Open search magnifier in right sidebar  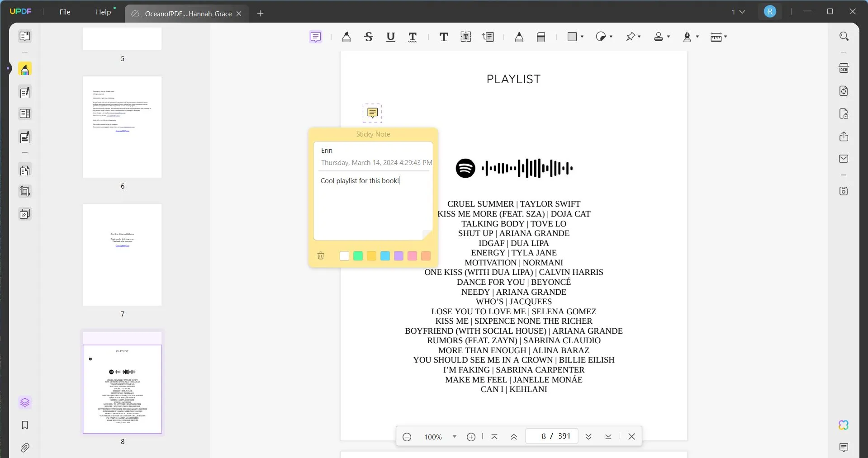(844, 36)
